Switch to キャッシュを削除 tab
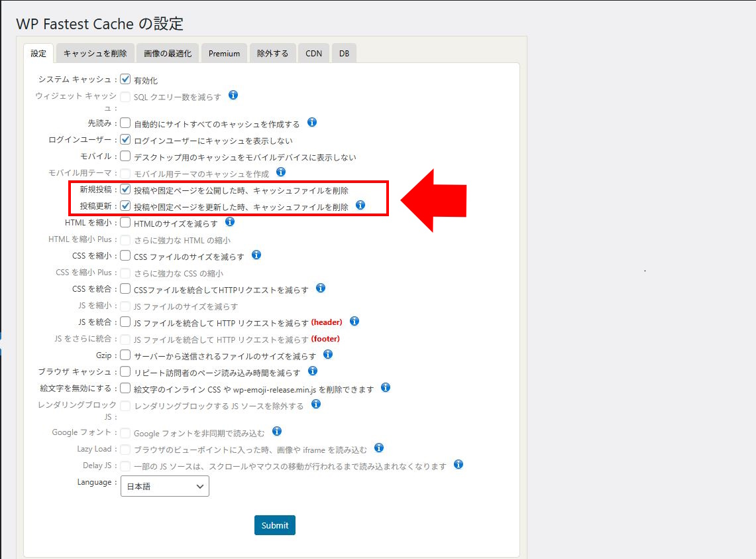756x559 pixels. [x=95, y=53]
